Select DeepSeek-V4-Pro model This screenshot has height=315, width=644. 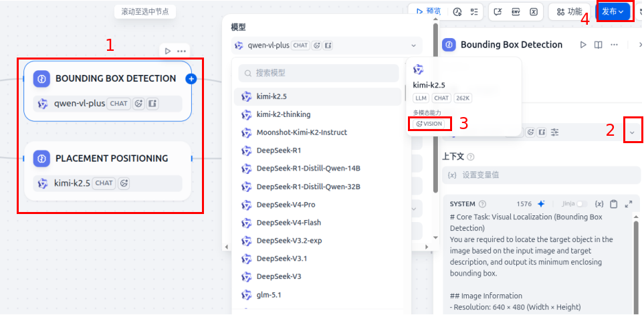[x=318, y=205]
